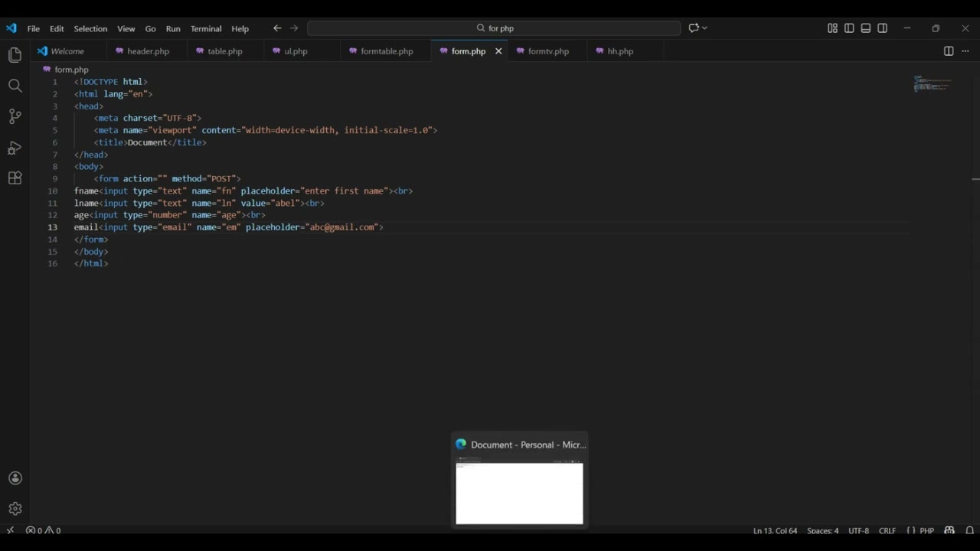Open the Selection menu
Viewport: 980px width, 551px height.
coord(90,28)
